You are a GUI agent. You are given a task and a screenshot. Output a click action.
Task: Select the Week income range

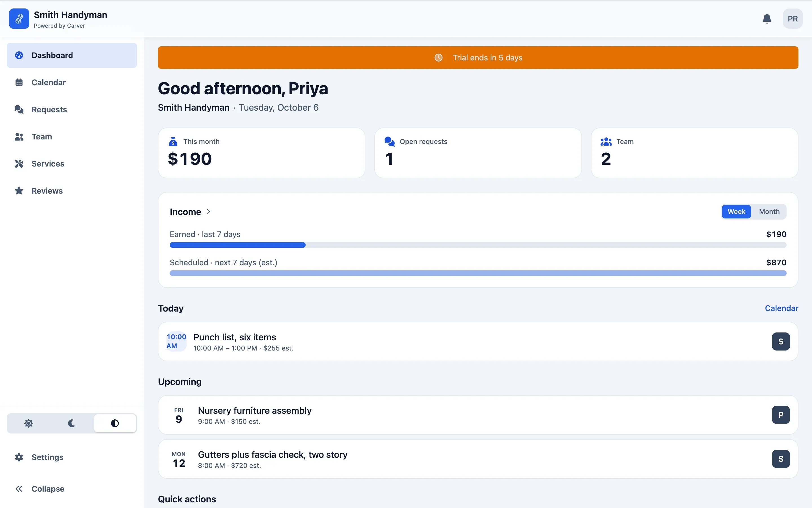click(x=736, y=212)
